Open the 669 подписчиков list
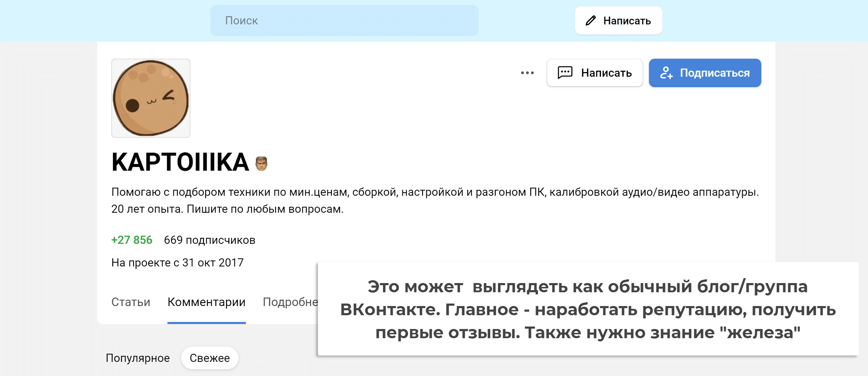868x376 pixels. (209, 240)
